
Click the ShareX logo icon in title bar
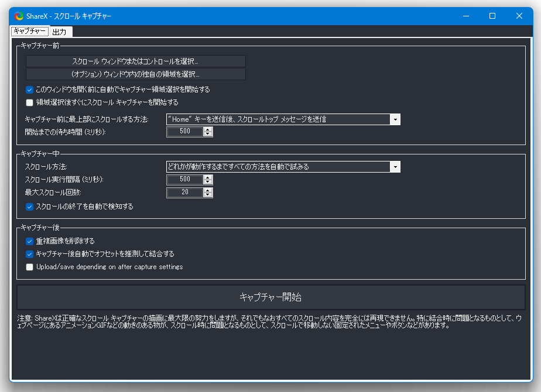click(x=19, y=16)
